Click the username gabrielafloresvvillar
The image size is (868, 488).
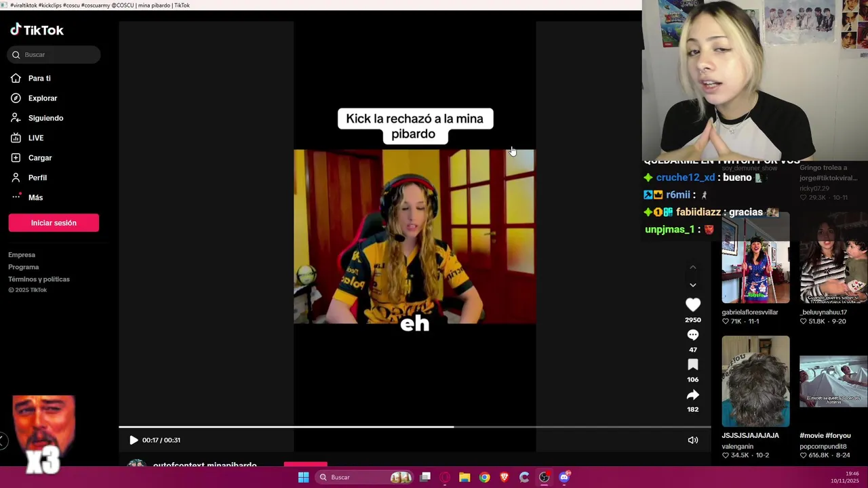click(749, 312)
